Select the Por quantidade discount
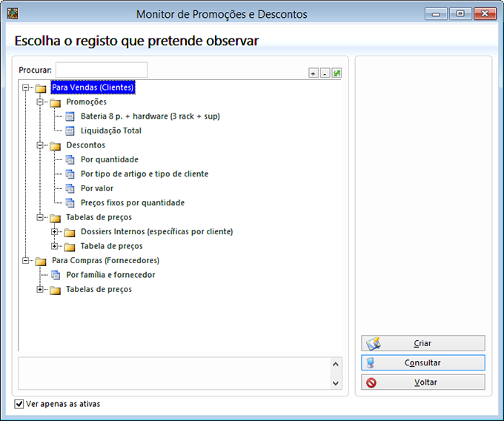The height and width of the screenshot is (421, 504). (109, 159)
